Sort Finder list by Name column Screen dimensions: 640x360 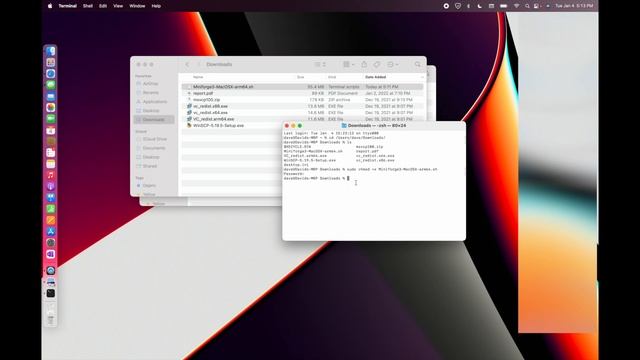click(198, 77)
